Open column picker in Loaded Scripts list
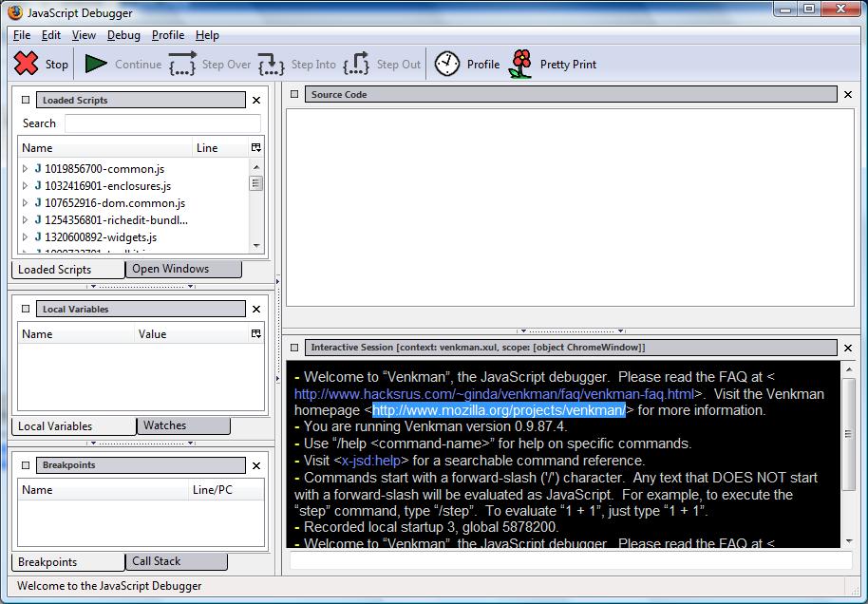 click(x=255, y=147)
